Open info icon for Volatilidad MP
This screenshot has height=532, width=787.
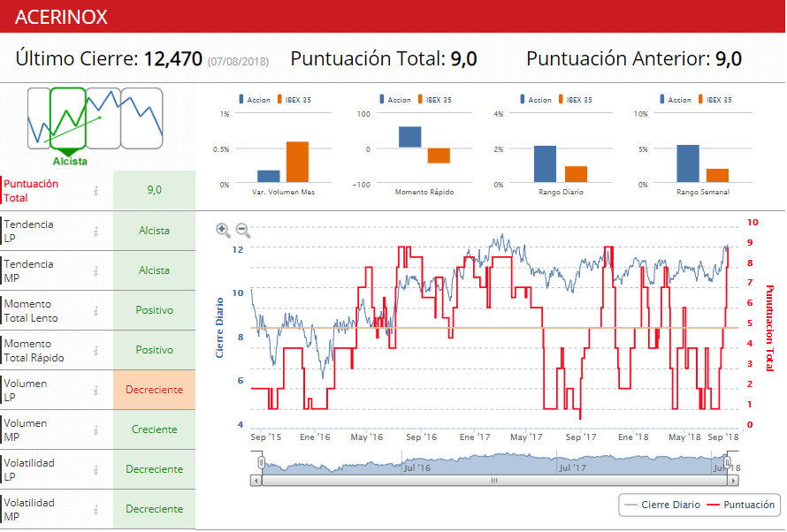coord(96,509)
